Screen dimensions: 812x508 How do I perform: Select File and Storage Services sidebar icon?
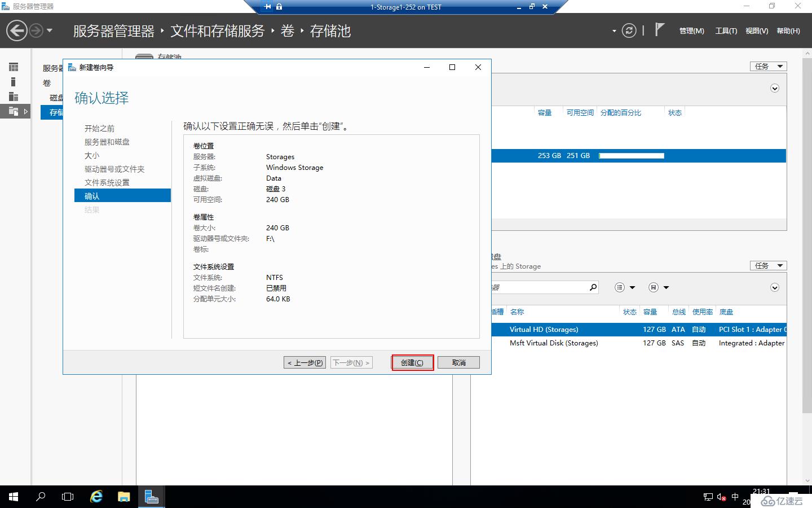click(14, 111)
